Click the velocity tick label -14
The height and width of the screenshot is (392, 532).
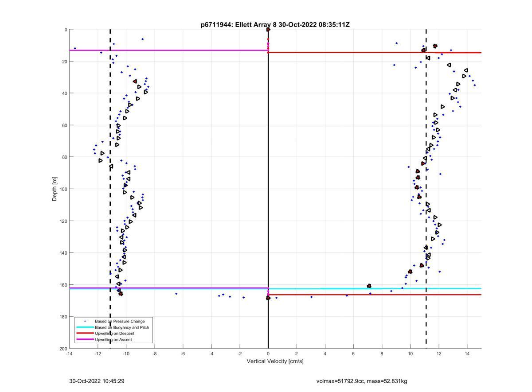pyautogui.click(x=69, y=353)
